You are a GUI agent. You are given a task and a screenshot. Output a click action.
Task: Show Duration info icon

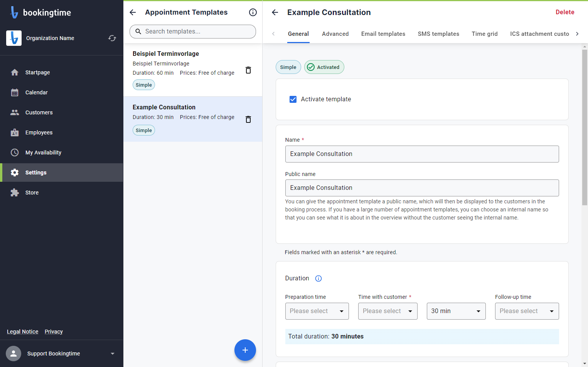coord(318,278)
